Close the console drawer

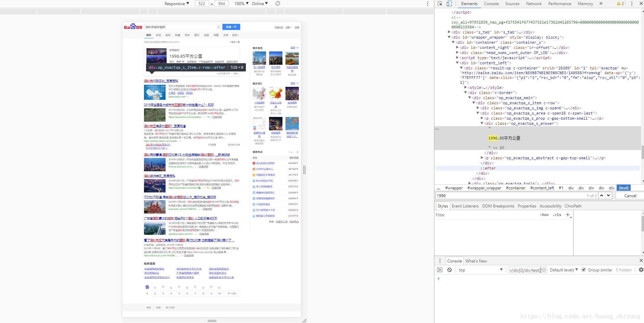click(641, 260)
